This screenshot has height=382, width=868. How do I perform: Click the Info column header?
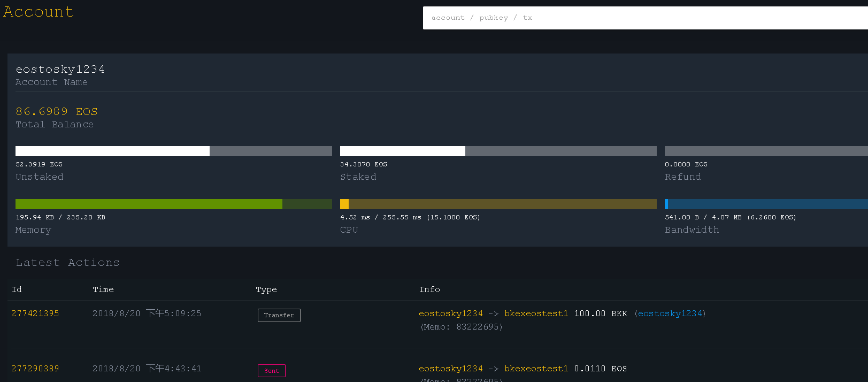(429, 289)
